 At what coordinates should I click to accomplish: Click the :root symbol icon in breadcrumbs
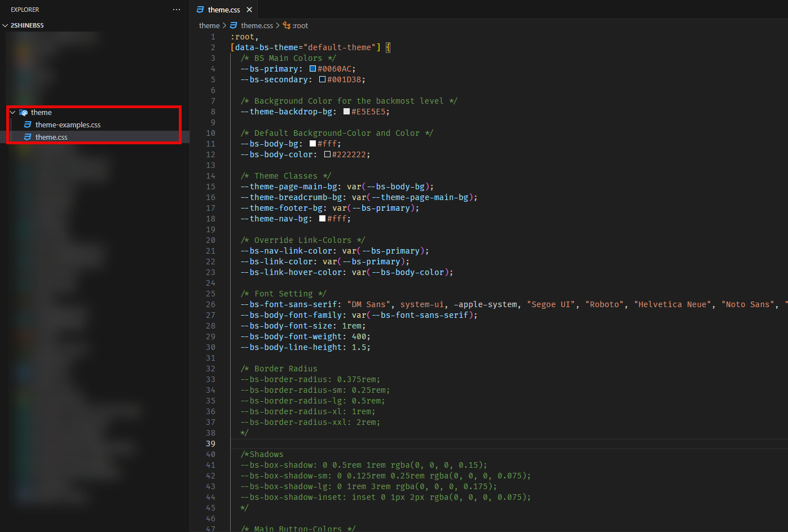287,25
